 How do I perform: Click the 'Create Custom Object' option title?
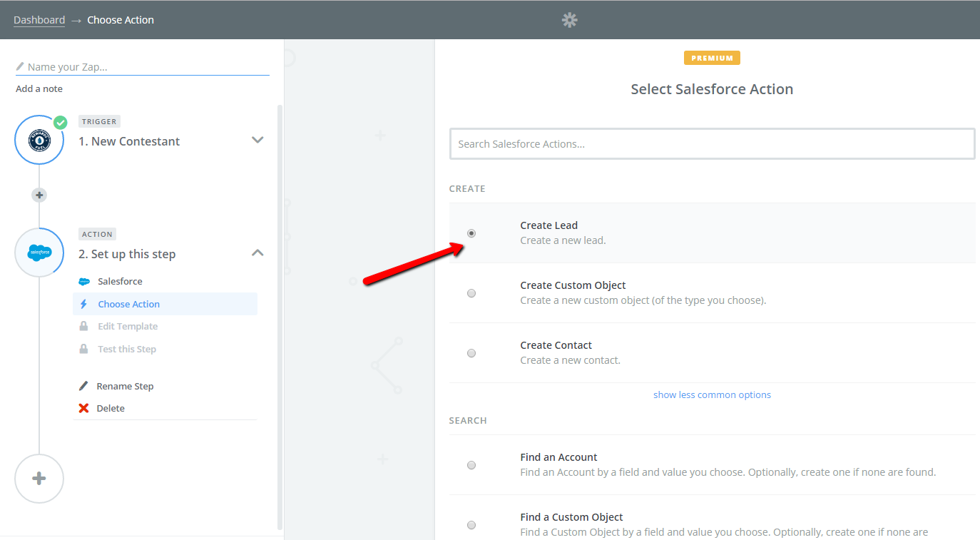coord(573,285)
